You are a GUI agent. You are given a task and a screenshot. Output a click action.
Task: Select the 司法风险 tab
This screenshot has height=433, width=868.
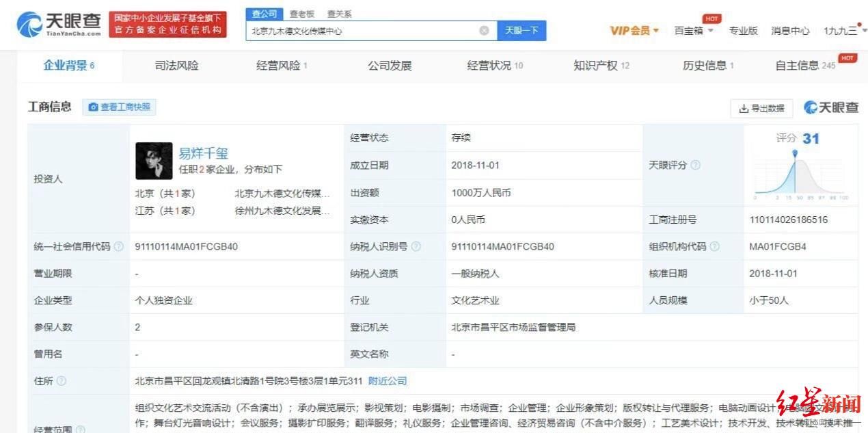click(176, 66)
